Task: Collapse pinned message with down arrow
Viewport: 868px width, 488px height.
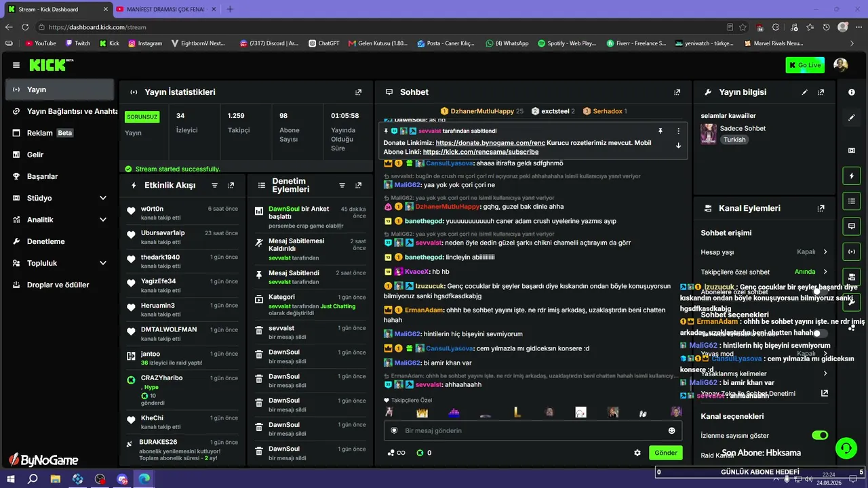Action: point(678,145)
